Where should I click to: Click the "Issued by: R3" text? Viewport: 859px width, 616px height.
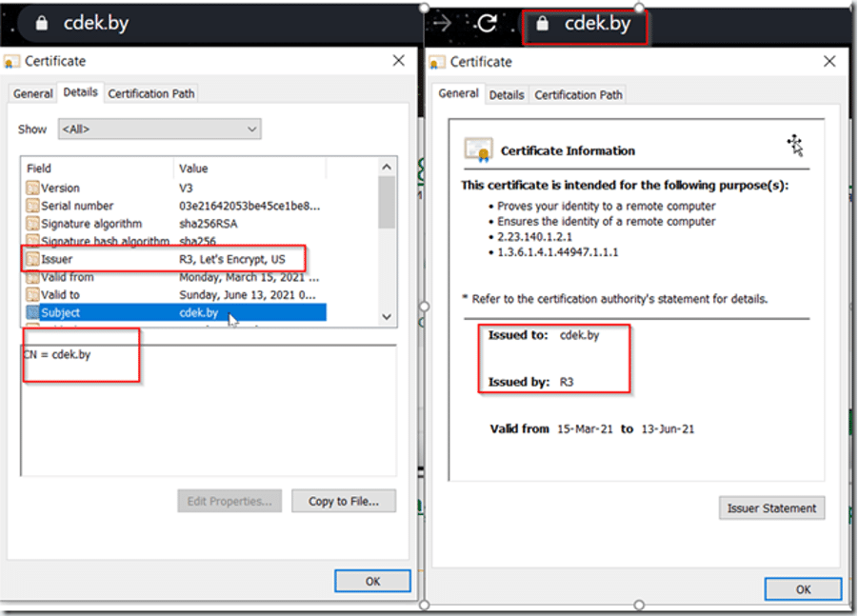point(530,382)
